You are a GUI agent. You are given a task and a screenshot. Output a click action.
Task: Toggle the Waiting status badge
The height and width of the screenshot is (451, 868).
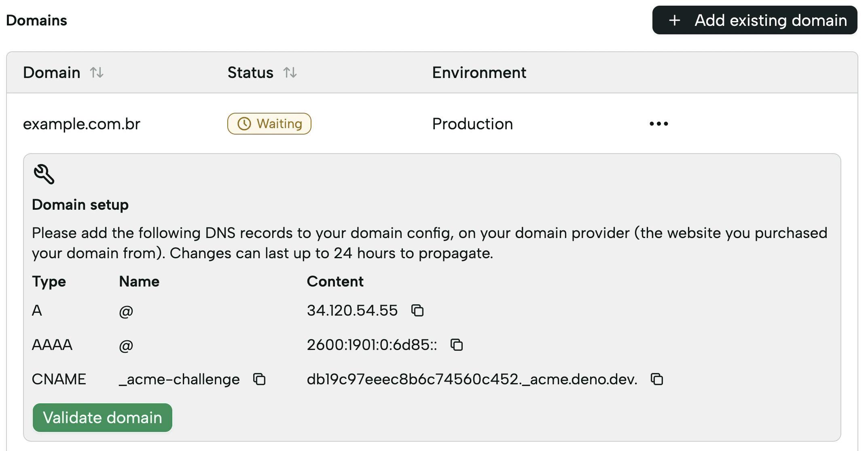coord(269,124)
